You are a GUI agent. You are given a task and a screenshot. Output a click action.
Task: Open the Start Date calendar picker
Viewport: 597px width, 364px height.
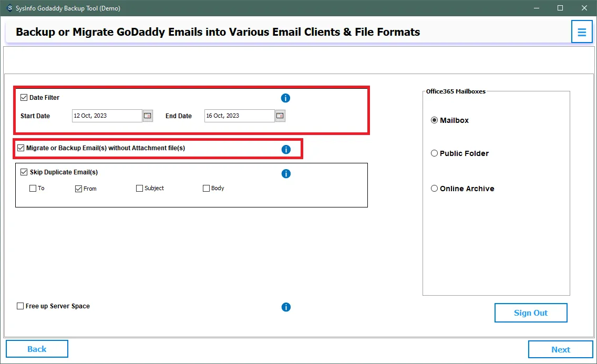coord(148,116)
